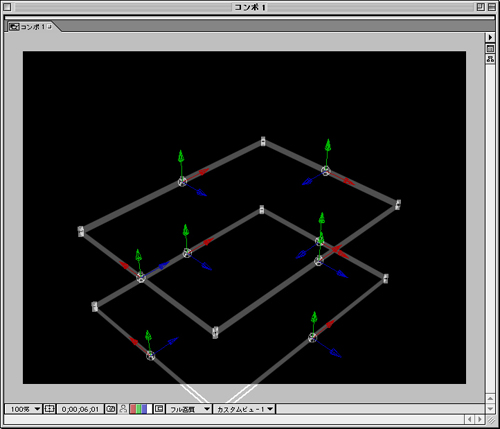This screenshot has height=429, width=500.
Task: Click the snapshot camera icon
Action: (110, 409)
